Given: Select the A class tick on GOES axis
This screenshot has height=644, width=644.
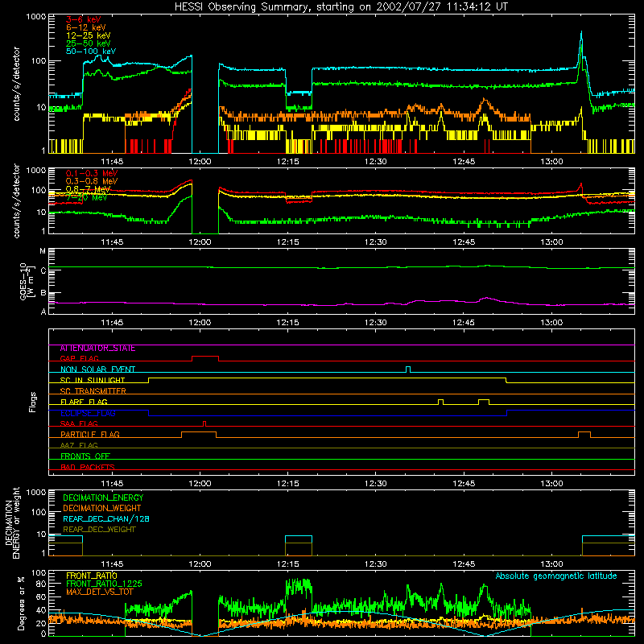Looking at the screenshot, I should (x=43, y=312).
